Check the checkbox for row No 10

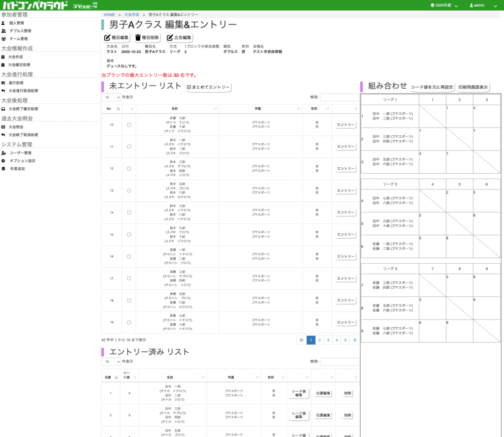pos(129,125)
